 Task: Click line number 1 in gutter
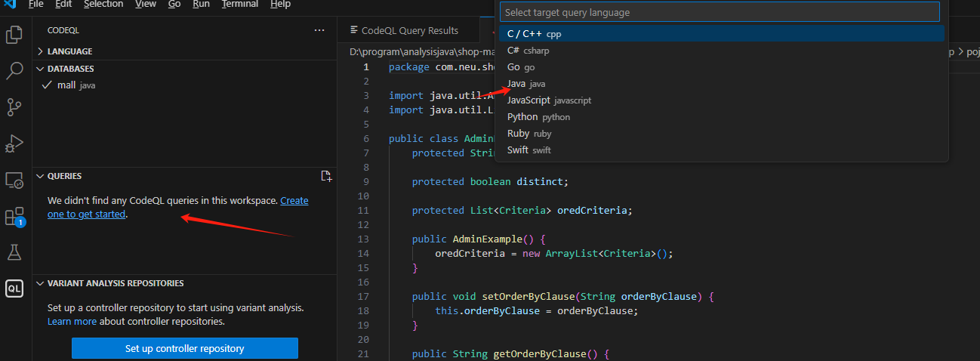click(366, 66)
